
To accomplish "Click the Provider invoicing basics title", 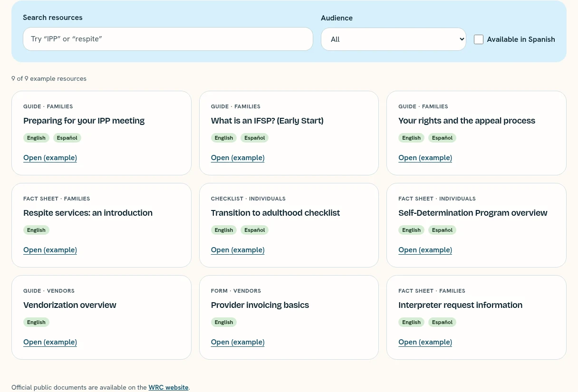I will coord(260,305).
